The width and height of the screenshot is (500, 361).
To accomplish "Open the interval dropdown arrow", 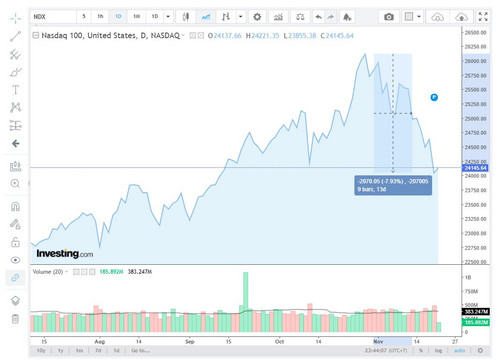I will [x=168, y=16].
